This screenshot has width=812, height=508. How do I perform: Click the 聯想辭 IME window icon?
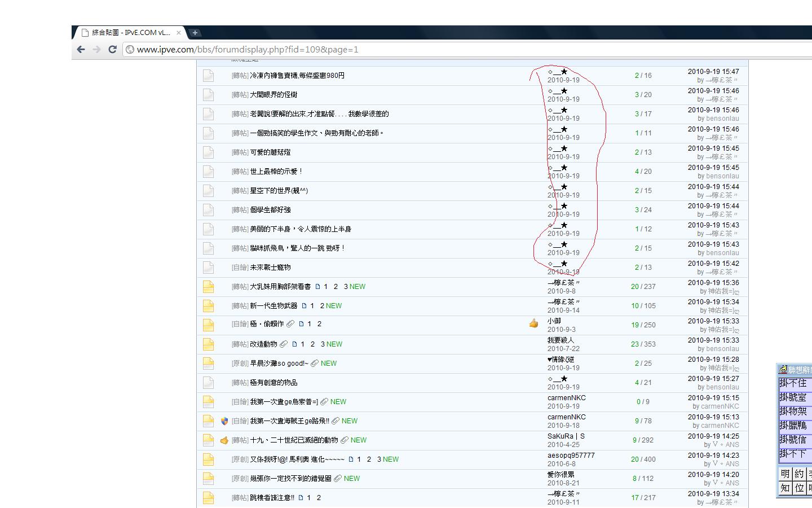[x=783, y=370]
